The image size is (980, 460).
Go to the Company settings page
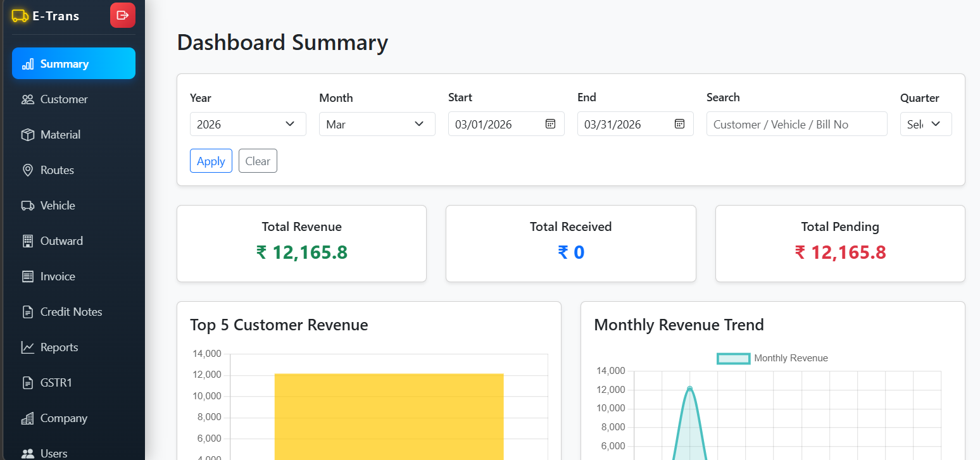73,418
